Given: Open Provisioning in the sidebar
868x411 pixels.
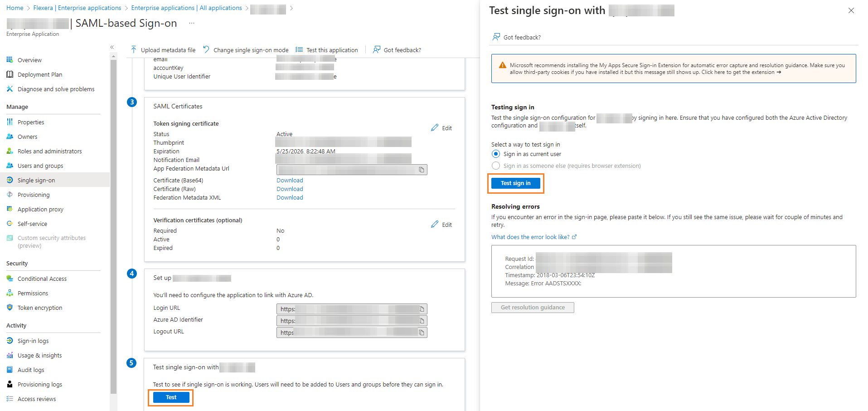Looking at the screenshot, I should [x=34, y=195].
